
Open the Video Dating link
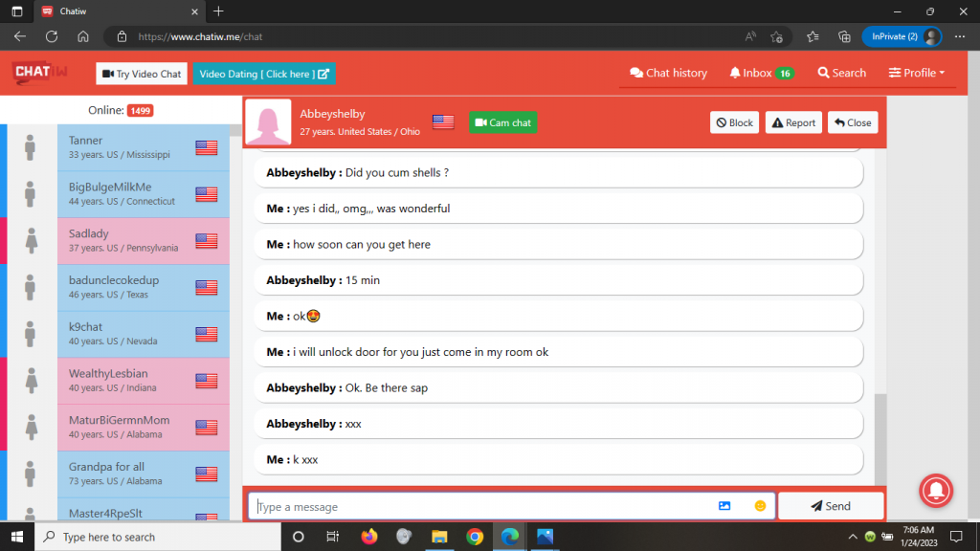[264, 74]
